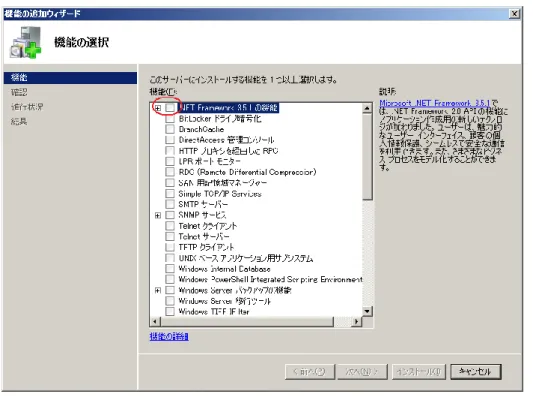This screenshot has height=397, width=533.
Task: Tick the TFTP client checkbox
Action: point(170,247)
